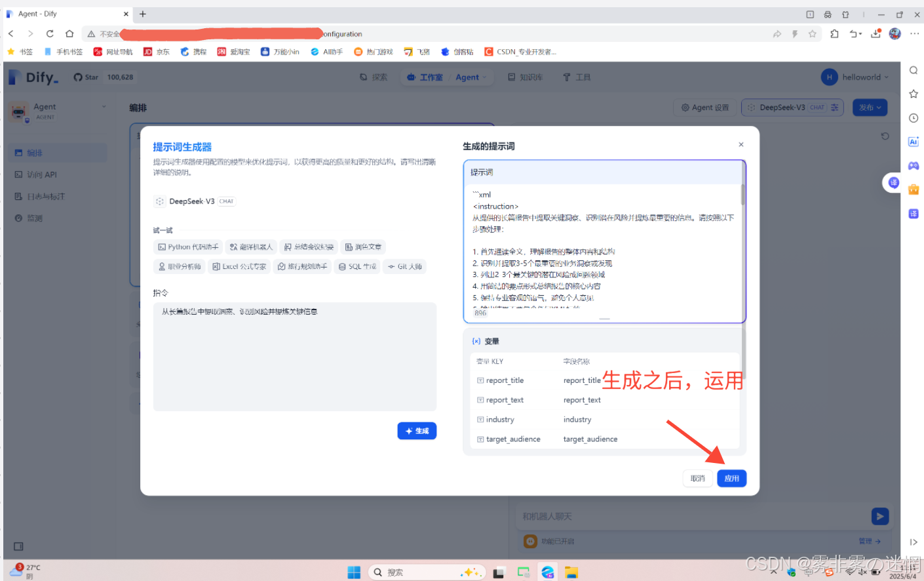This screenshot has width=924, height=581.
Task: Select the 润色文章 template chip
Action: pyautogui.click(x=363, y=247)
